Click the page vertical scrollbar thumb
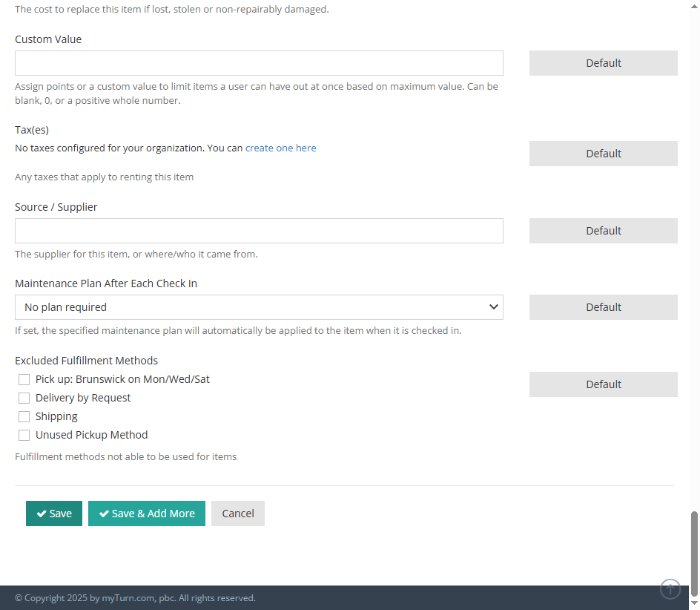This screenshot has width=700, height=610. (x=694, y=554)
